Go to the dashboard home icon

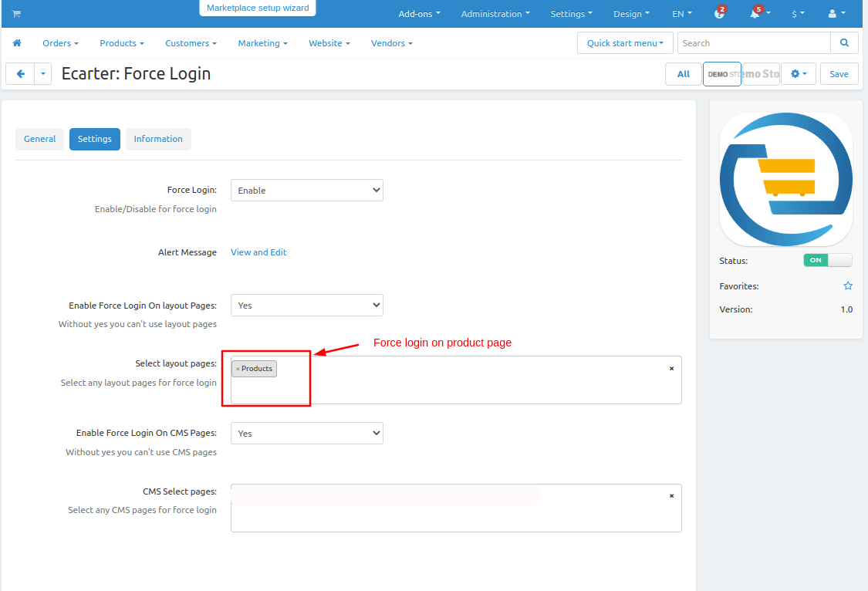(17, 43)
